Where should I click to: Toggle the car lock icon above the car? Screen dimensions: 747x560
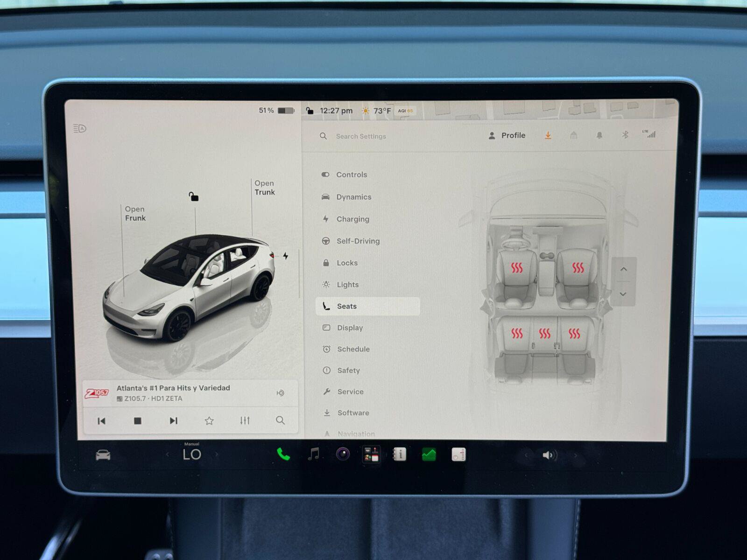pyautogui.click(x=193, y=196)
